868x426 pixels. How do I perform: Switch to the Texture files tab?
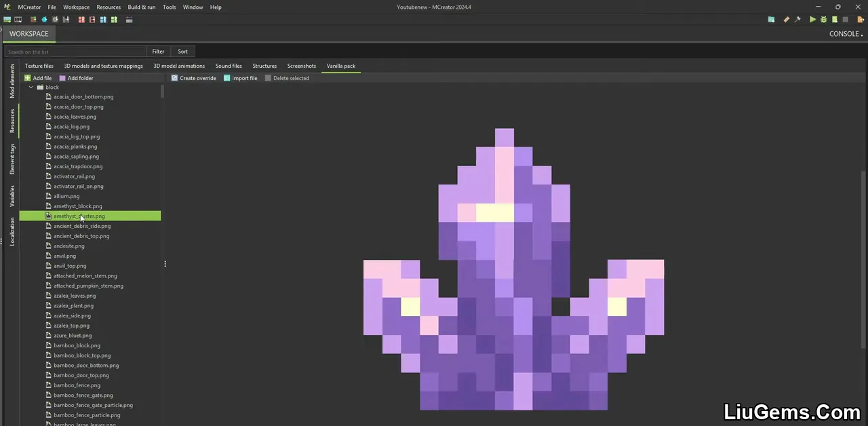point(39,66)
